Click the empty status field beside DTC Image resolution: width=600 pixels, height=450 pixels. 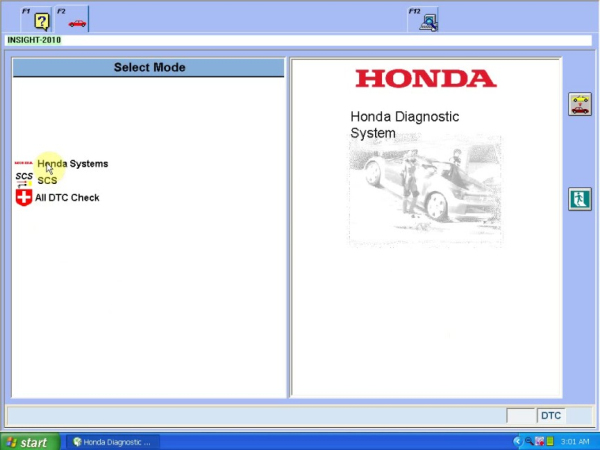(520, 416)
